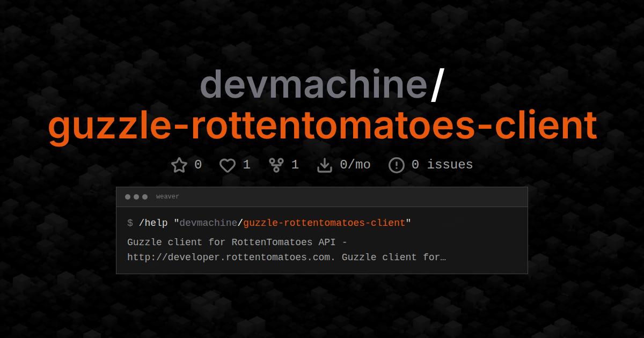Click the second terminal window dot
Viewport: 644px width, 338px height.
136,197
